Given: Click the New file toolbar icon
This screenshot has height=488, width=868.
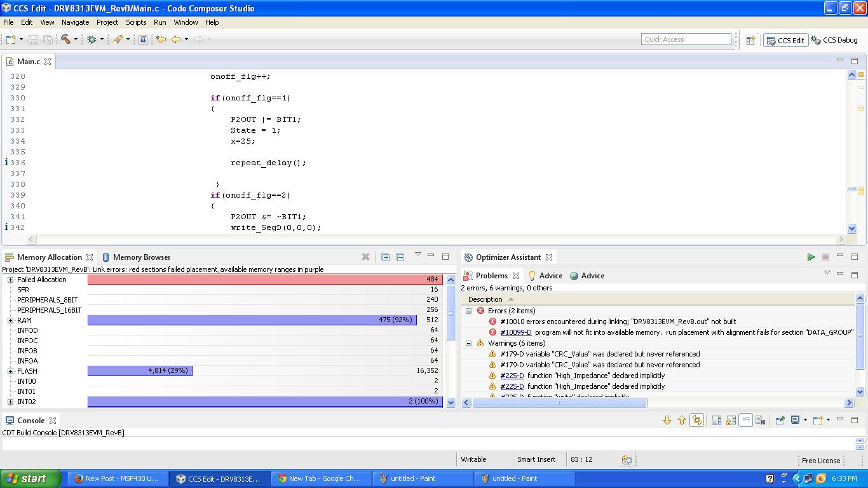Looking at the screenshot, I should point(11,39).
